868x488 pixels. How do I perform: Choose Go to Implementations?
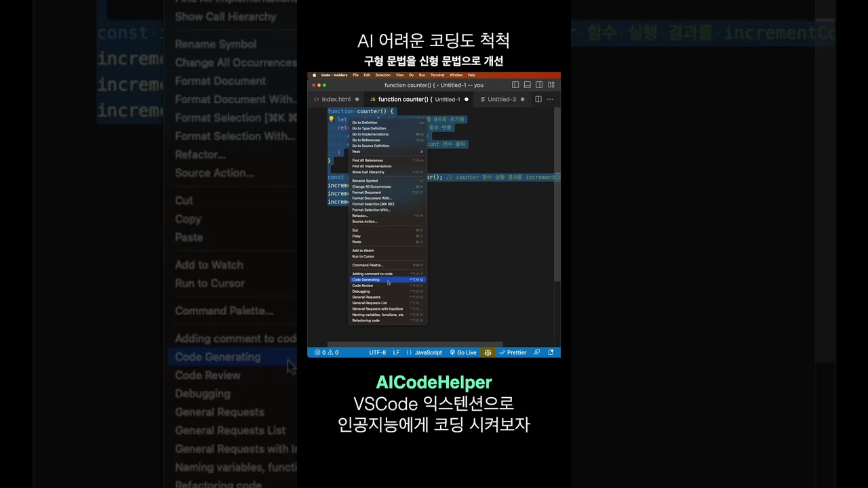pos(387,134)
